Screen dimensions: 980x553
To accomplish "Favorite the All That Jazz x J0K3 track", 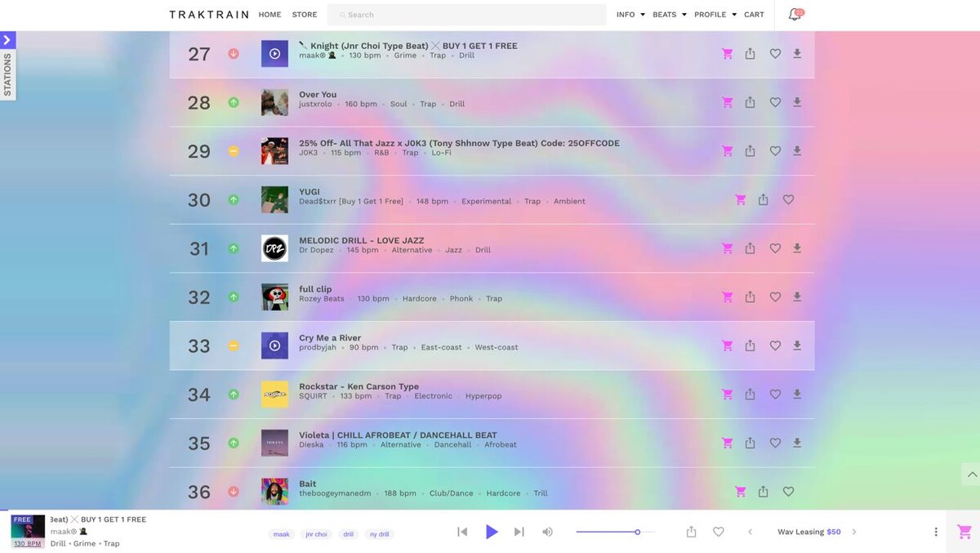I will click(x=775, y=151).
